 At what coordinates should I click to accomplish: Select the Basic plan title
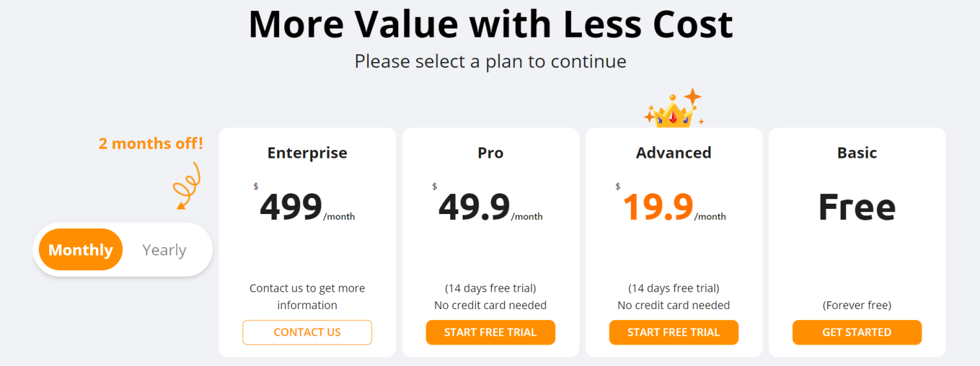(856, 153)
